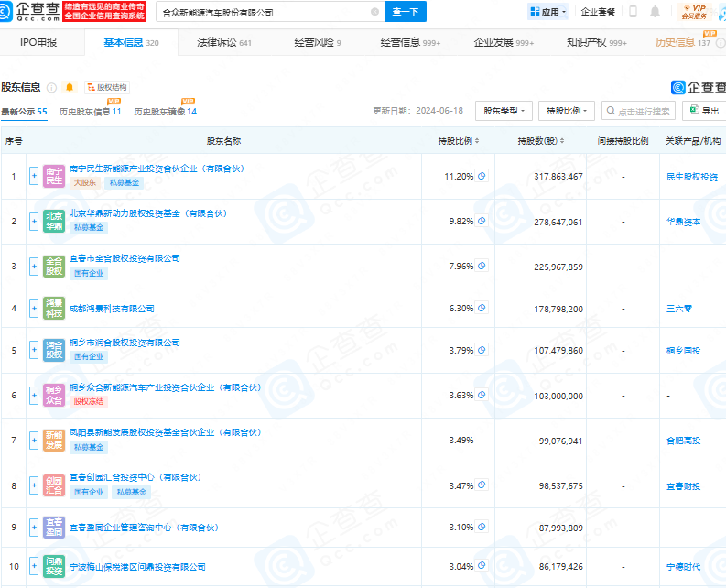Expand row 5 桐乡市润合股权 shareholder details
This screenshot has width=726, height=588.
(x=34, y=350)
